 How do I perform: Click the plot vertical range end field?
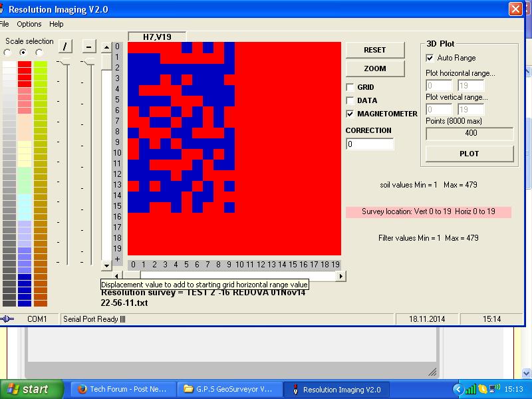471,109
